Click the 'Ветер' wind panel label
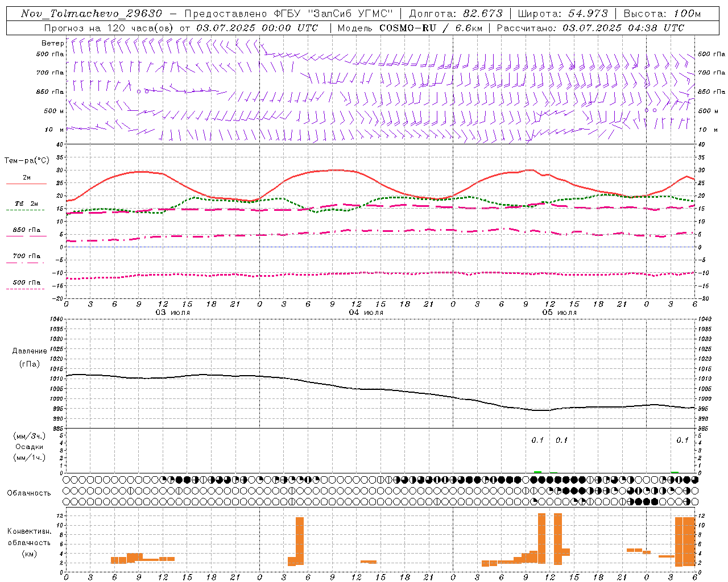This screenshot has height=582, width=728. click(53, 43)
